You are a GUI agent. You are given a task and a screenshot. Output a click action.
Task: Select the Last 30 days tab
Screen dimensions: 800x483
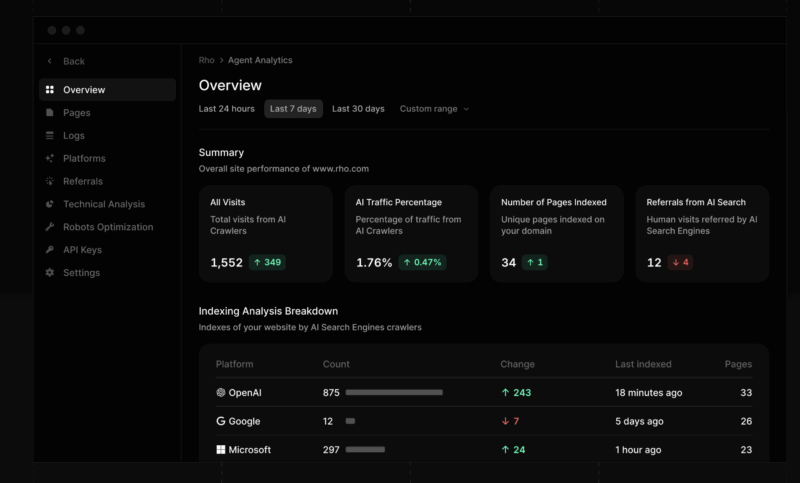click(x=358, y=109)
